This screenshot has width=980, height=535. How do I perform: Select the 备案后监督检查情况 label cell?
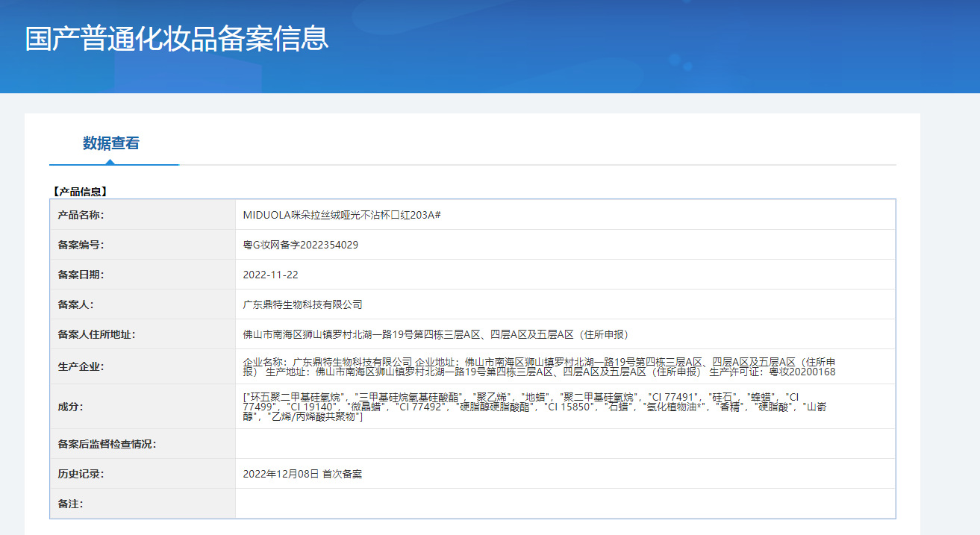[143, 444]
